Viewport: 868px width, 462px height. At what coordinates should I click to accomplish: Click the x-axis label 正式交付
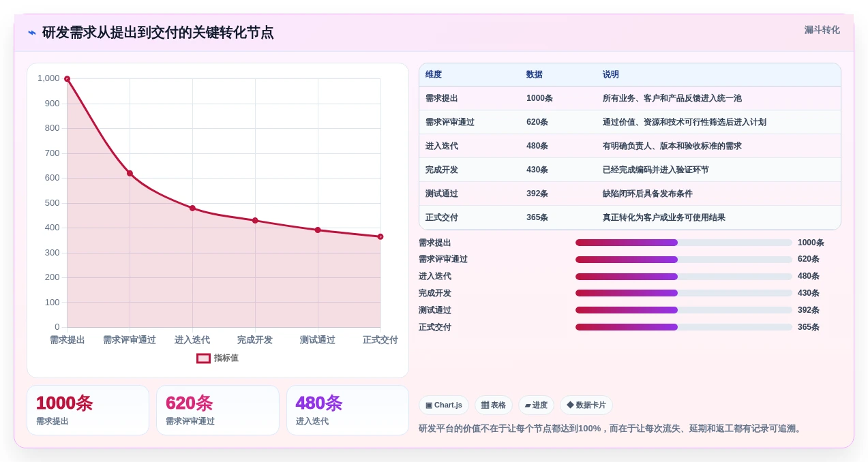pyautogui.click(x=380, y=340)
